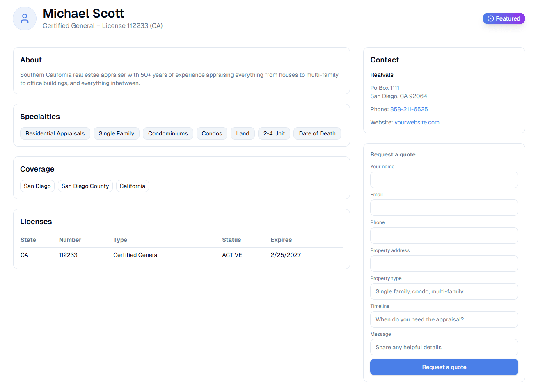The width and height of the screenshot is (538, 392).
Task: Click the Timeline field asking when appraisal is needed
Action: (x=444, y=319)
